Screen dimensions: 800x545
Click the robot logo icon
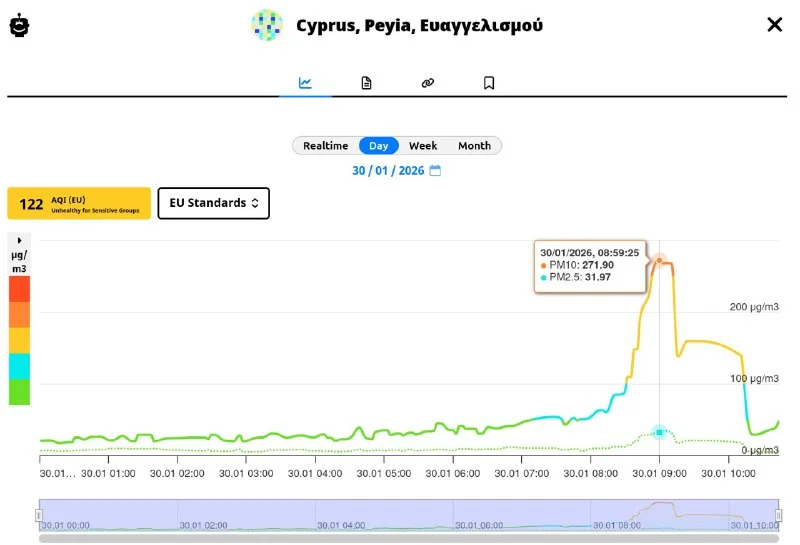(20, 25)
